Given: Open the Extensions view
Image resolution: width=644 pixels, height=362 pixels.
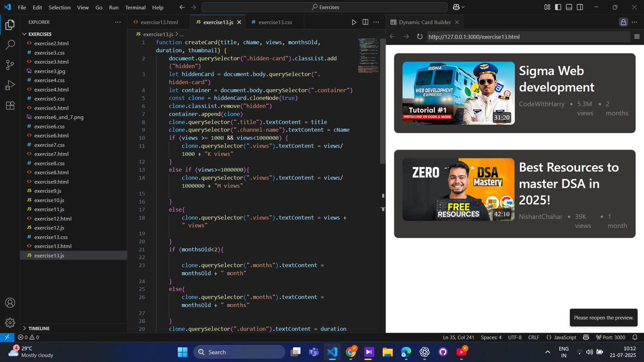Looking at the screenshot, I should [10, 105].
